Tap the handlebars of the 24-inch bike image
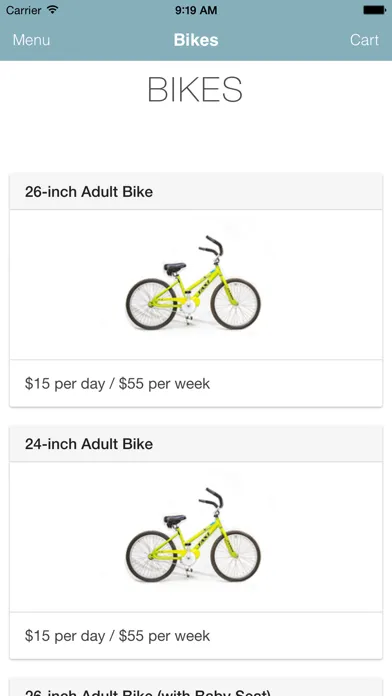This screenshot has width=392, height=696. tap(211, 498)
